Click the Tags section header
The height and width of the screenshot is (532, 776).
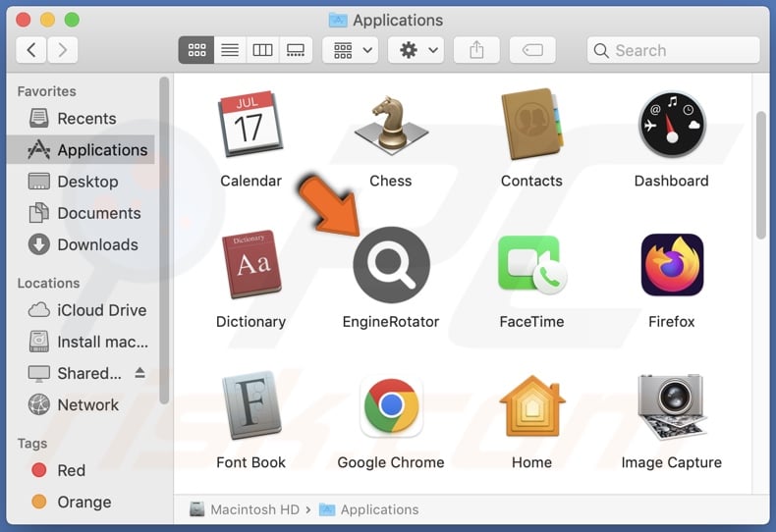click(x=32, y=444)
